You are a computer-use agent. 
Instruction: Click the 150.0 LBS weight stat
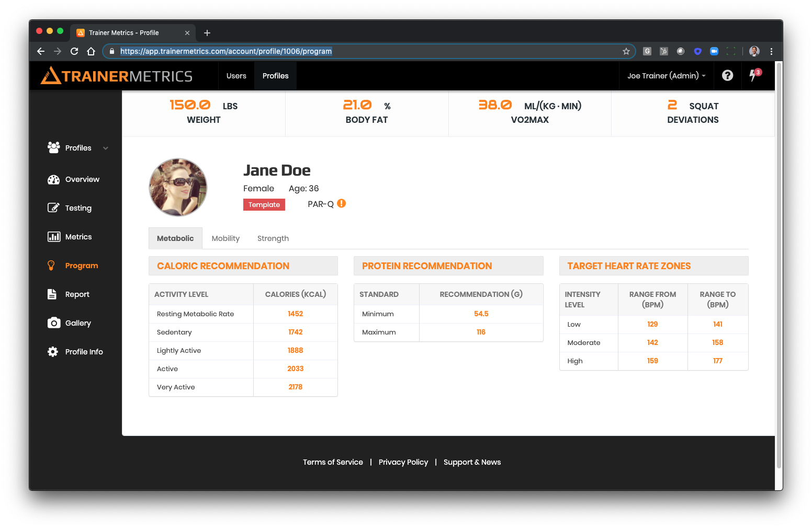coord(204,112)
